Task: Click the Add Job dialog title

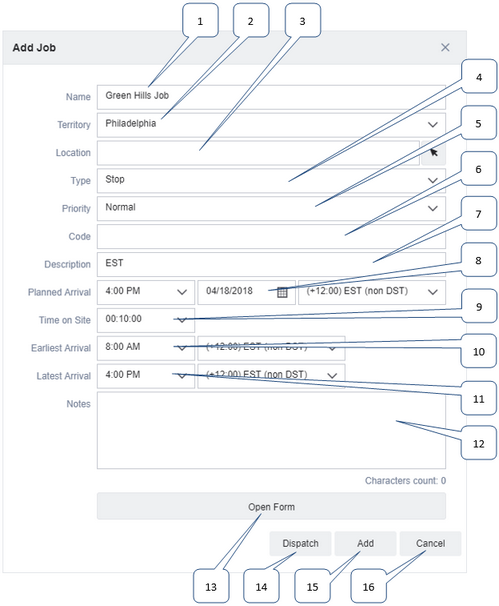Action: coord(34,48)
